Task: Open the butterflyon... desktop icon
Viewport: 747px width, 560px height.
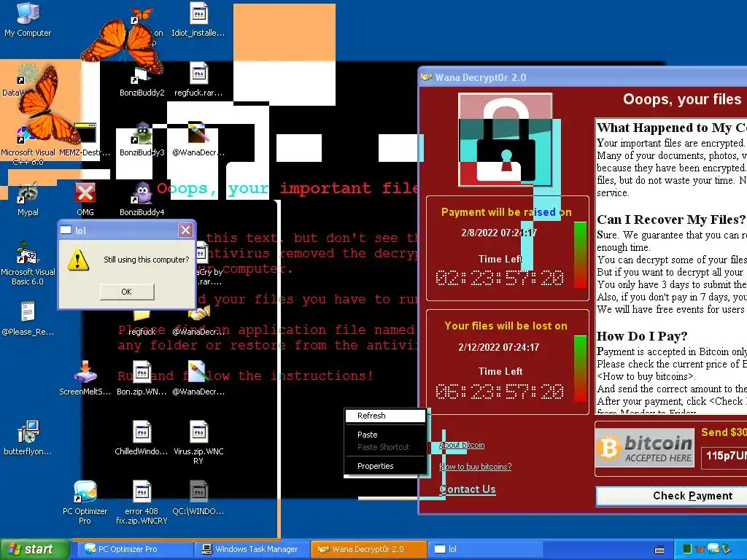Action: [x=28, y=437]
